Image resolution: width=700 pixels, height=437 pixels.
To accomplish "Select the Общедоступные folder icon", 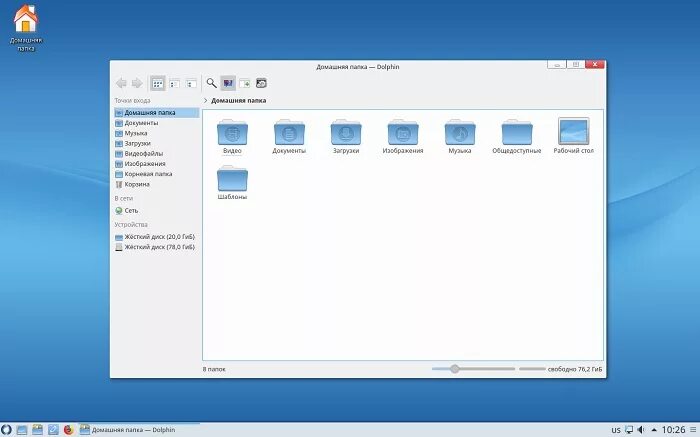I will (x=517, y=133).
